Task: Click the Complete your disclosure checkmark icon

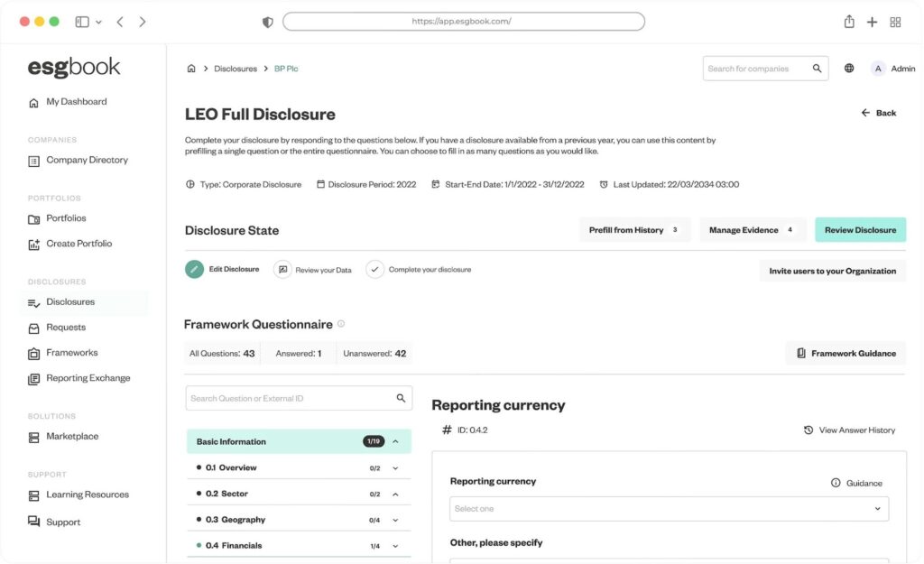Action: coord(374,269)
